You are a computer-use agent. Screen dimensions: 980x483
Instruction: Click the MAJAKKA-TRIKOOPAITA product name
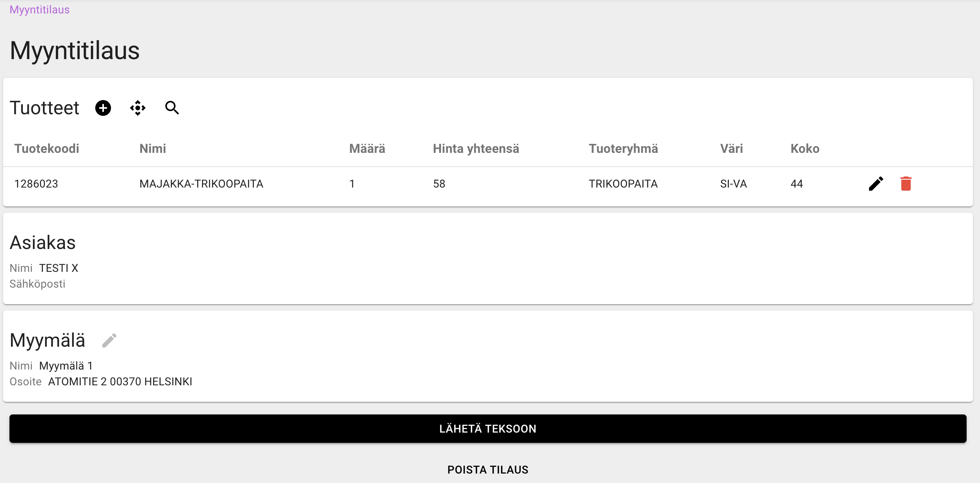click(201, 184)
